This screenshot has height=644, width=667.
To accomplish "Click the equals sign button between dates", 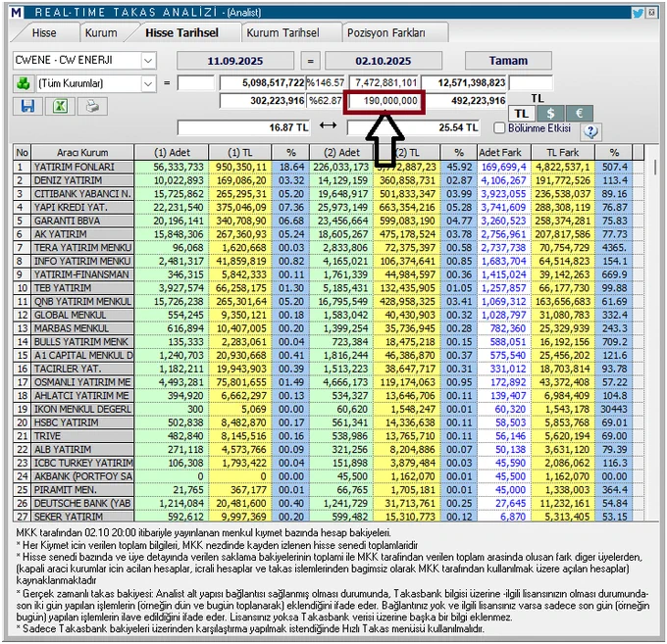I will (311, 61).
